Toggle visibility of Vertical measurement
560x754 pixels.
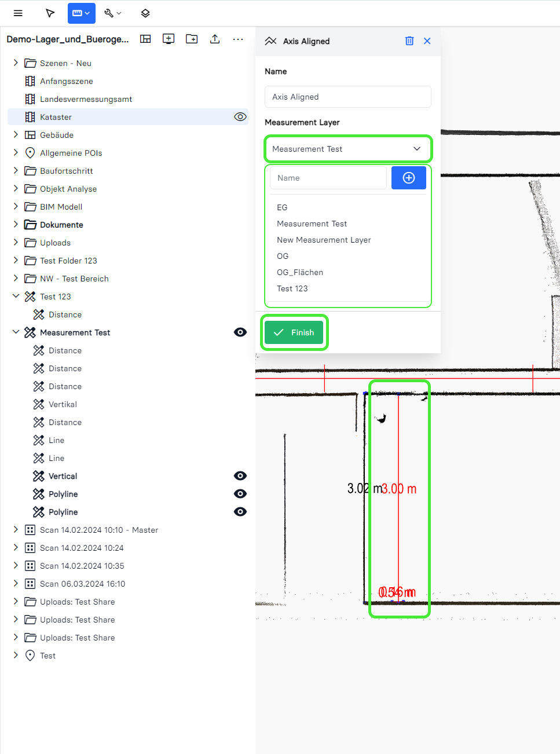pyautogui.click(x=240, y=476)
